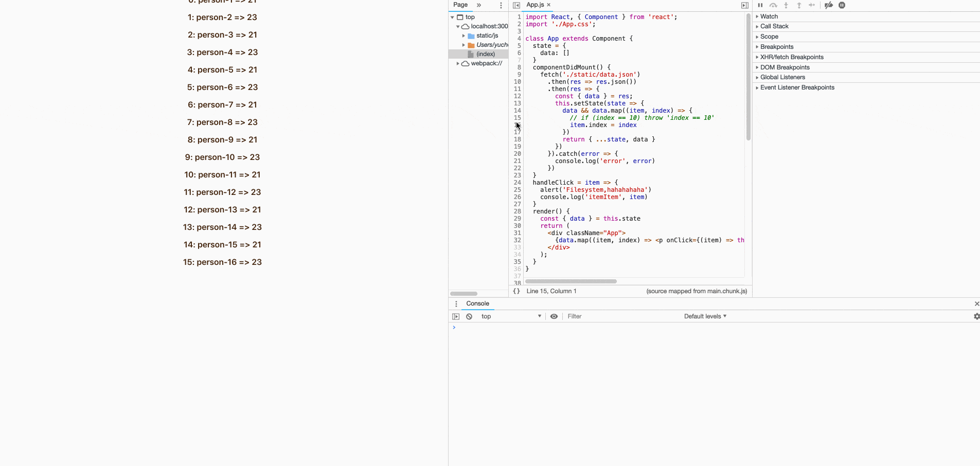980x466 pixels.
Task: Select the App.js file tab
Action: coord(535,5)
